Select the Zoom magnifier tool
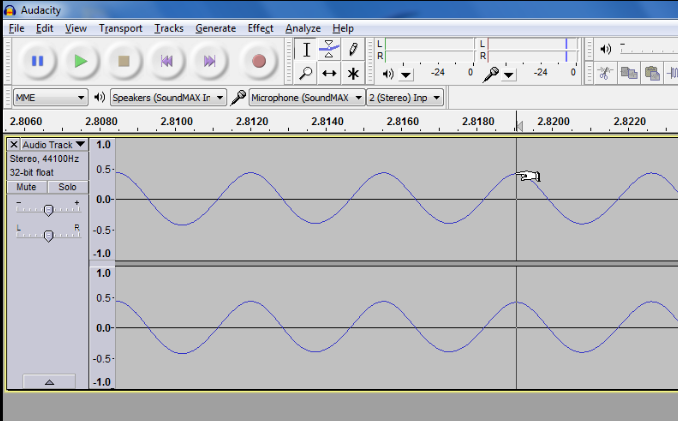The height and width of the screenshot is (421, 678). click(x=306, y=73)
